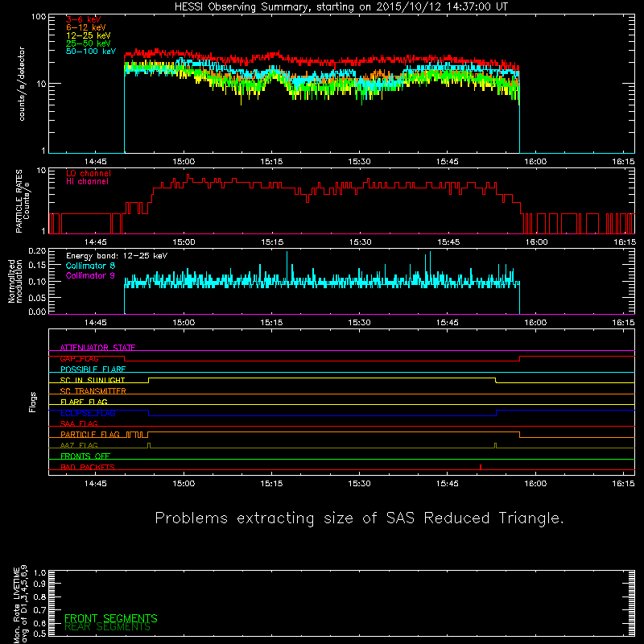
Task: Click the Normalized modulation axis label
Action: coord(15,281)
